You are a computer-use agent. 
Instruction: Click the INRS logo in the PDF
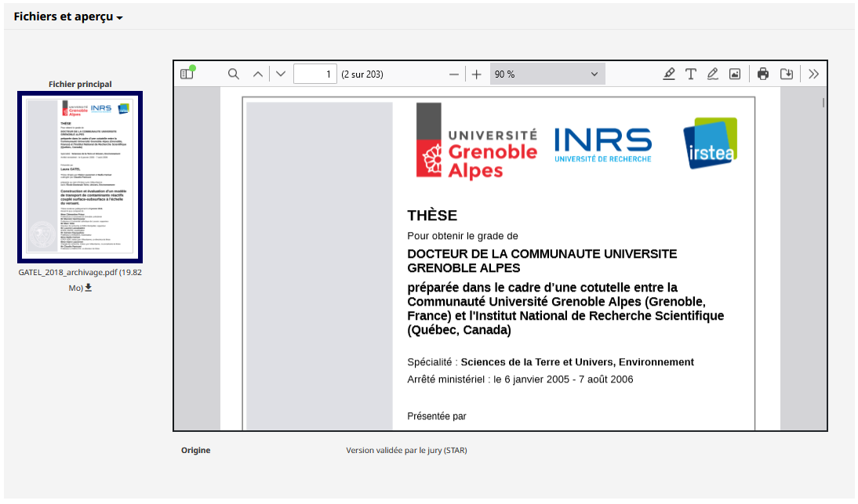coord(603,145)
